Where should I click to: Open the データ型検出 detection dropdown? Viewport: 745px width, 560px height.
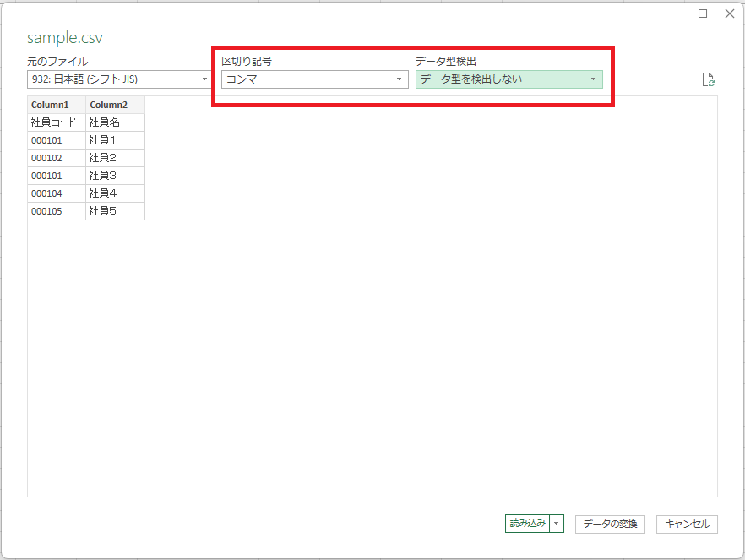pyautogui.click(x=593, y=78)
